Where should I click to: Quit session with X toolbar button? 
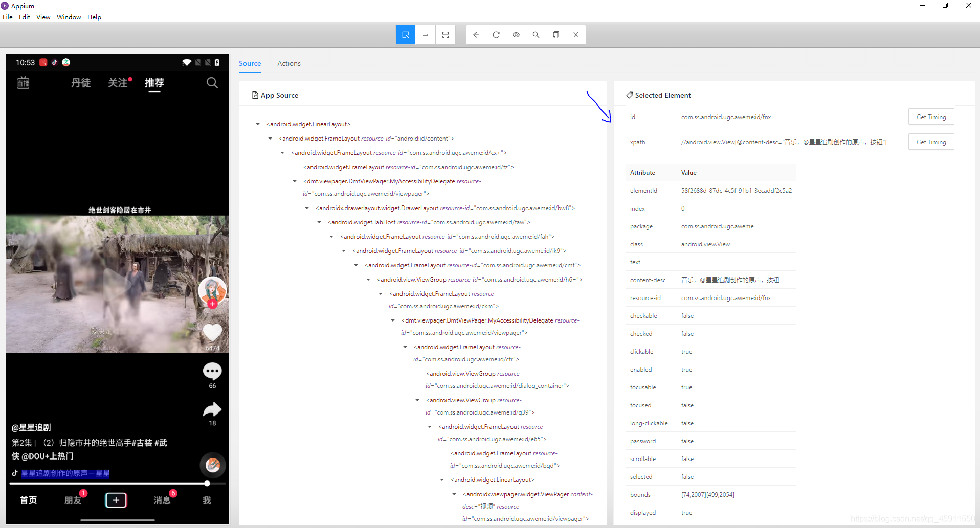[576, 35]
